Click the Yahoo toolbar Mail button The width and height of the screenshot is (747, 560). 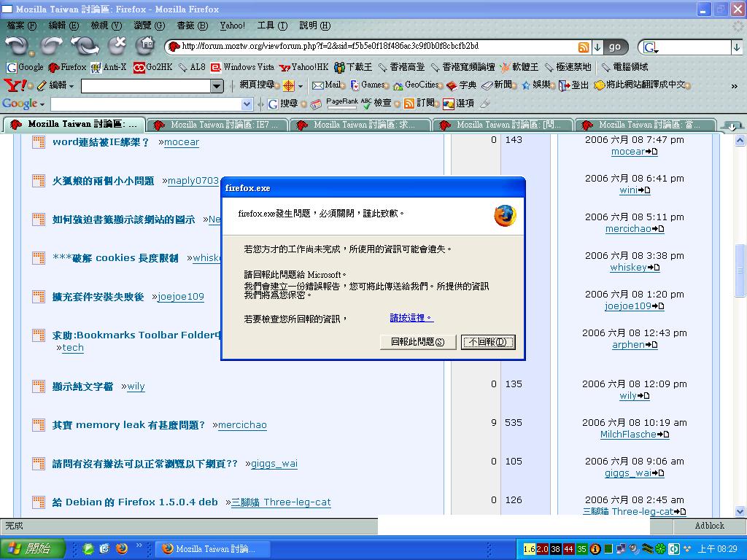pyautogui.click(x=326, y=85)
